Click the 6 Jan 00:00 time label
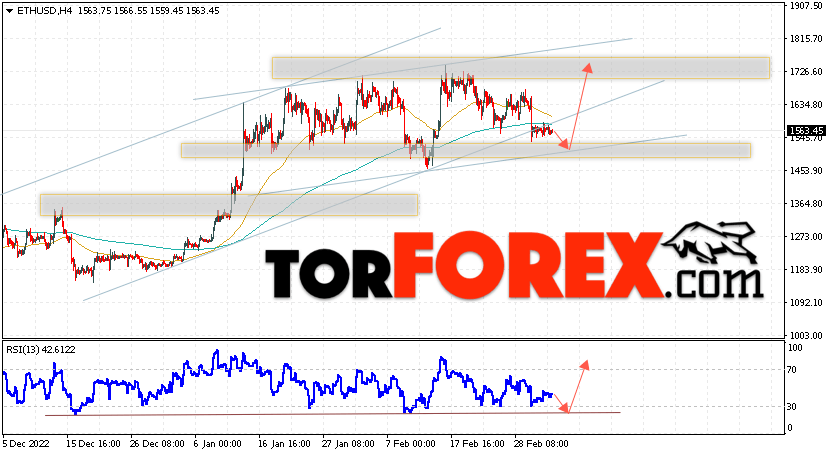 click(218, 443)
